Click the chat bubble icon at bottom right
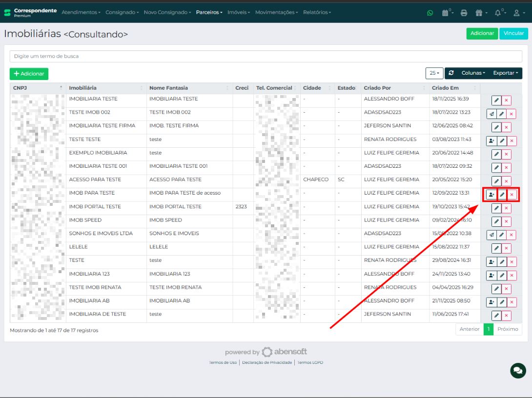Screen dimensions: 532x398 point(518,370)
